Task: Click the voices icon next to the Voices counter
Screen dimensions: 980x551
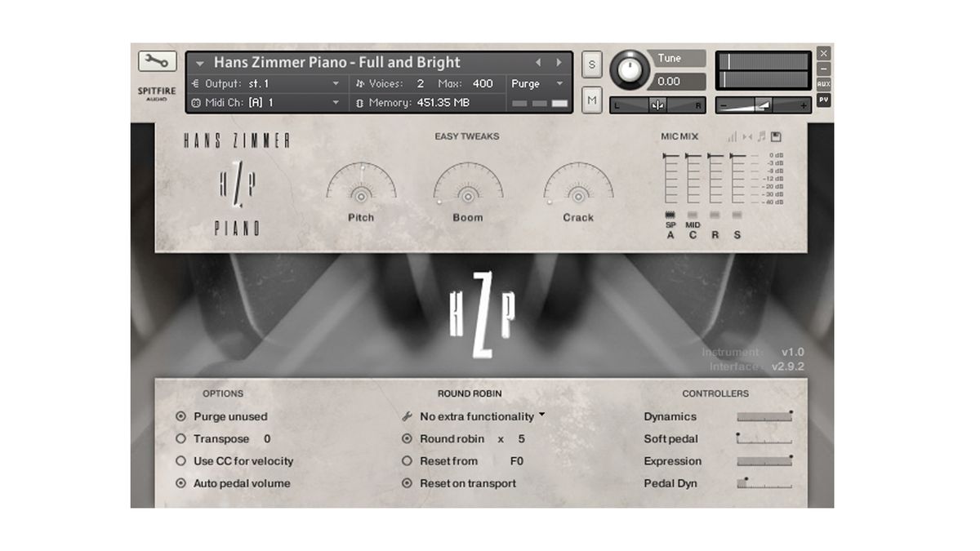Action: tap(360, 83)
